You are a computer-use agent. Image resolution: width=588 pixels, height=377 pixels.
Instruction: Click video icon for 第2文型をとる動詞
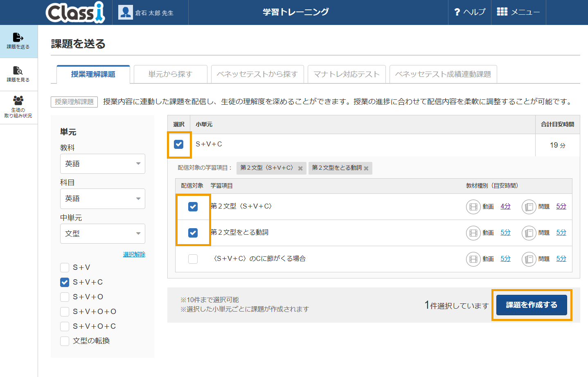click(473, 233)
